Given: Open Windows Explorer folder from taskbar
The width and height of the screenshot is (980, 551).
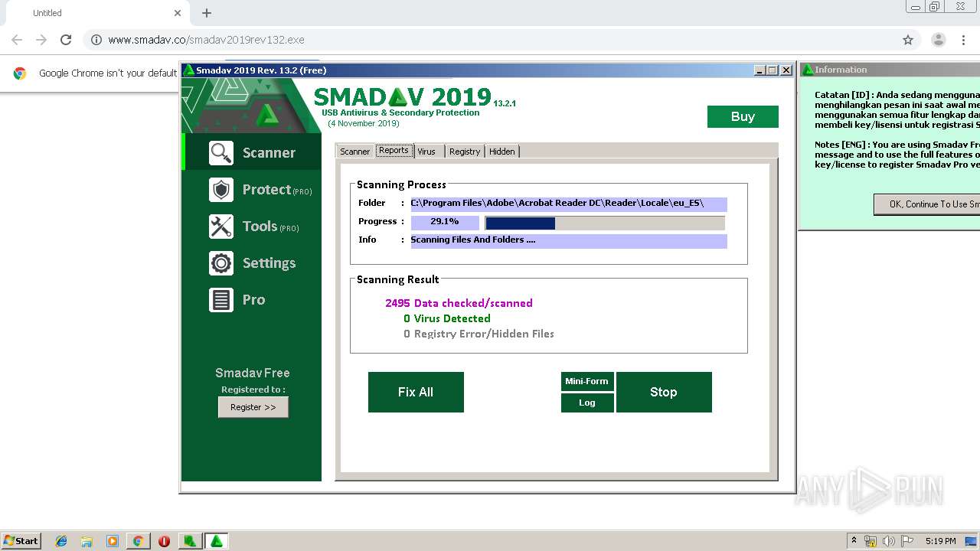Looking at the screenshot, I should point(87,541).
